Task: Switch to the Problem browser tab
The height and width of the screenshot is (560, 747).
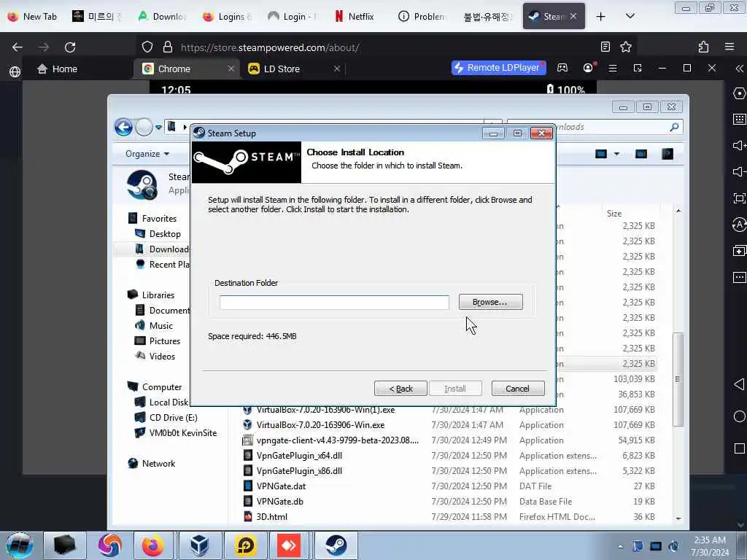Action: coord(422,17)
